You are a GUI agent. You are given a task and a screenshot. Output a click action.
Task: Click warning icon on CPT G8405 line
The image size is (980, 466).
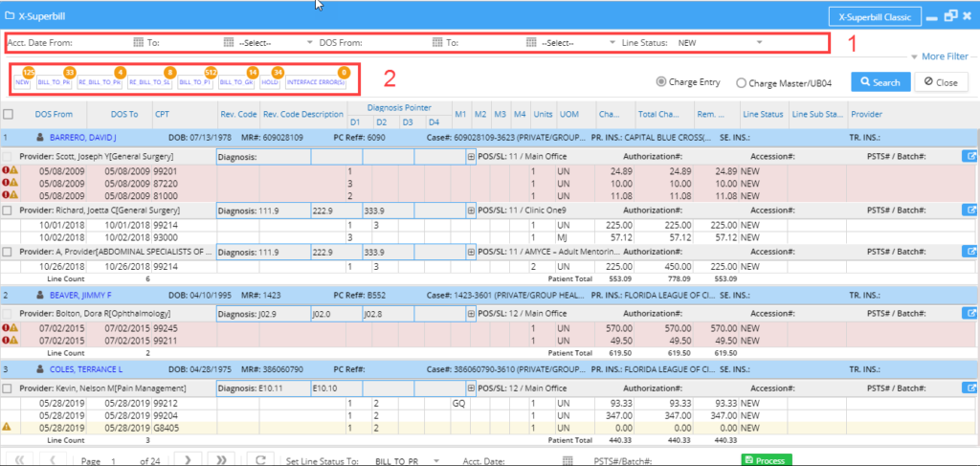(x=7, y=428)
